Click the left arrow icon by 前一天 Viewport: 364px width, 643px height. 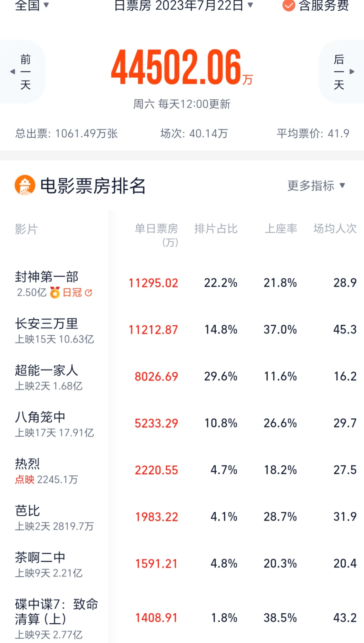pyautogui.click(x=13, y=72)
